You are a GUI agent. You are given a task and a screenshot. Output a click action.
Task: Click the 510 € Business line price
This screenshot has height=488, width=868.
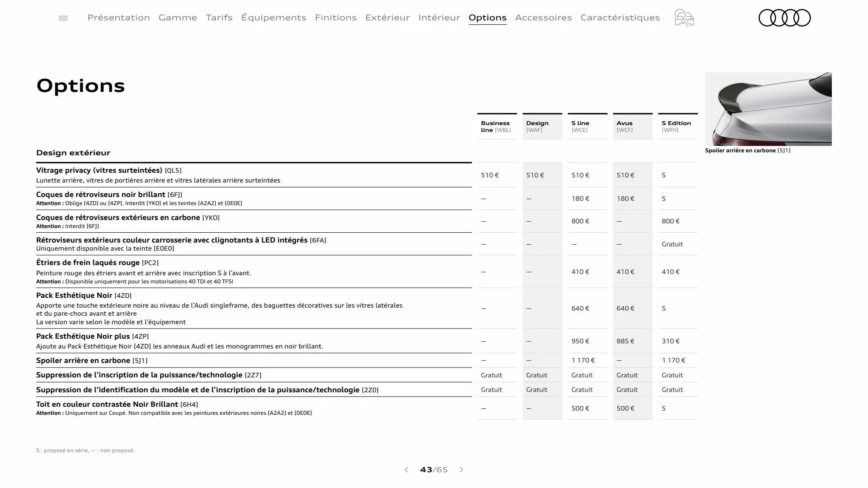490,175
